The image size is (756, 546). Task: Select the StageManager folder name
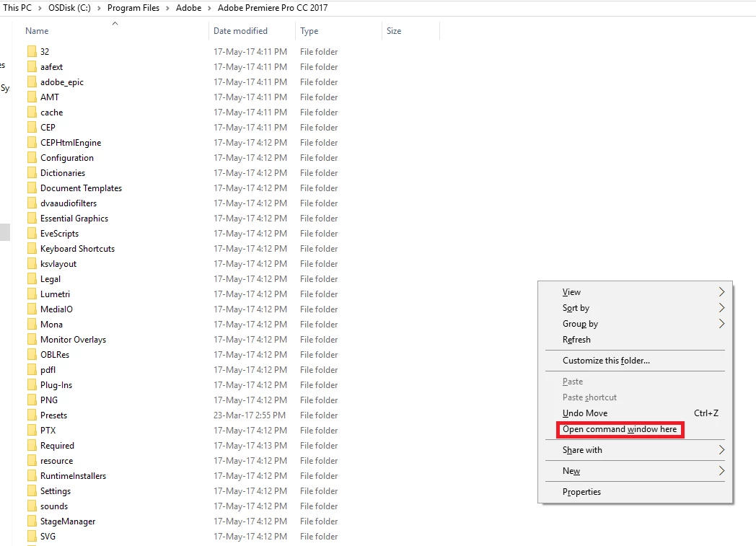click(68, 521)
